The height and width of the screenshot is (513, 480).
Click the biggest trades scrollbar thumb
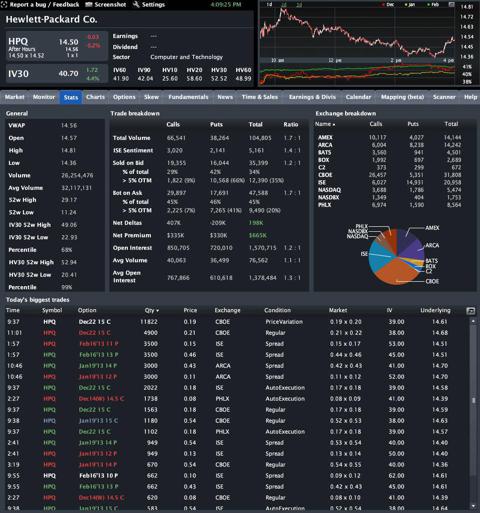pyautogui.click(x=473, y=400)
